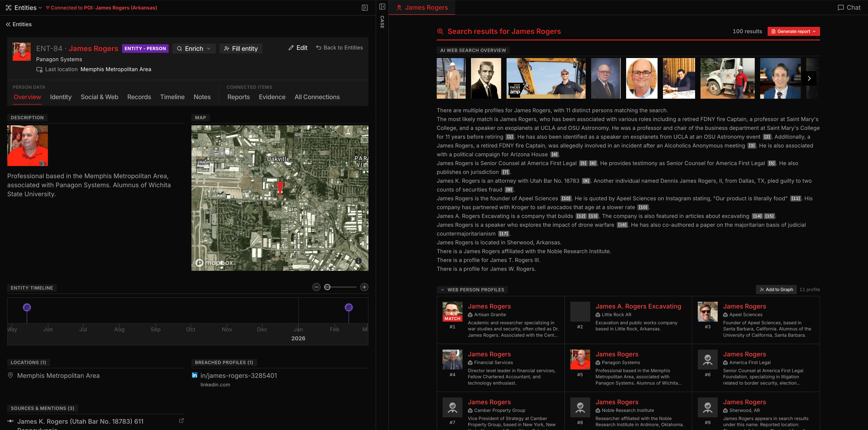Image resolution: width=868 pixels, height=430 pixels.
Task: Switch to the Identity tab
Action: click(x=61, y=97)
